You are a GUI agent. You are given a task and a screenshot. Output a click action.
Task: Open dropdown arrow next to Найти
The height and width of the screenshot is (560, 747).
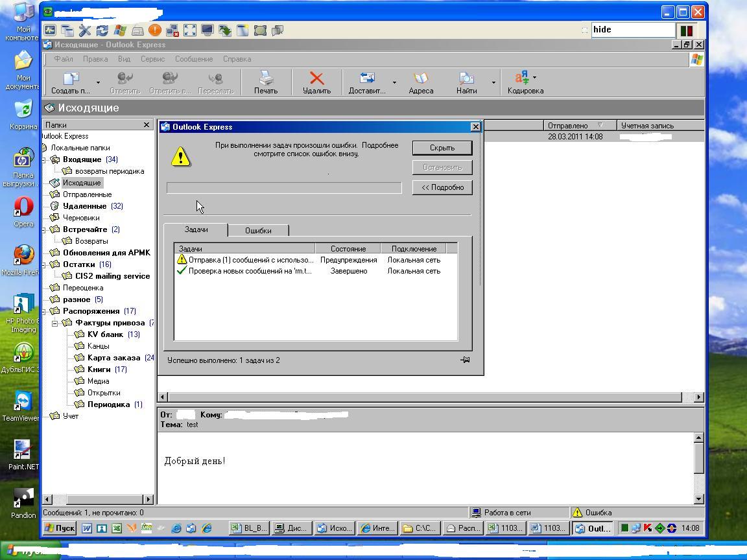point(493,83)
